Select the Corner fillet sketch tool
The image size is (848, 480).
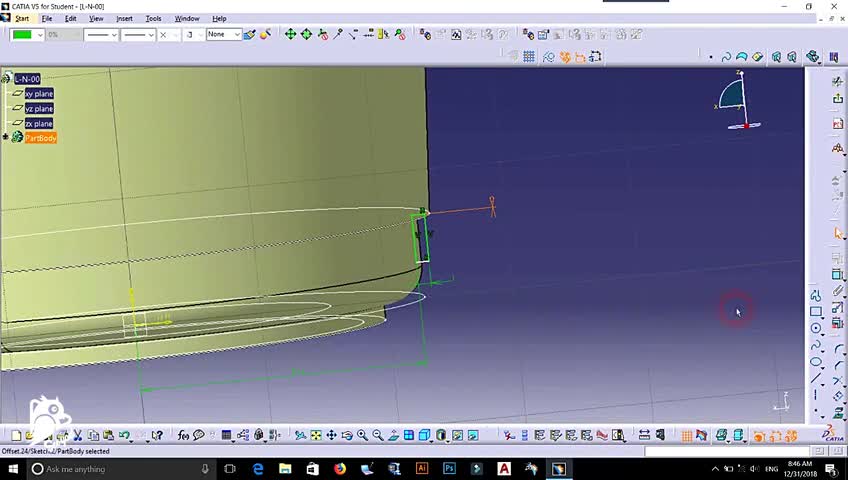[x=838, y=349]
